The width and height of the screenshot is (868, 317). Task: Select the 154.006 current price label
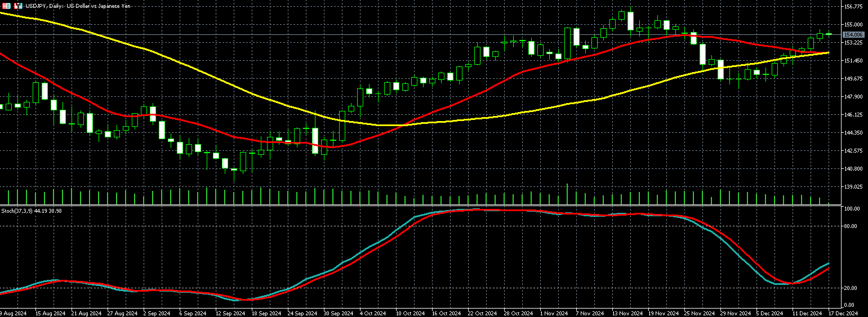click(853, 35)
